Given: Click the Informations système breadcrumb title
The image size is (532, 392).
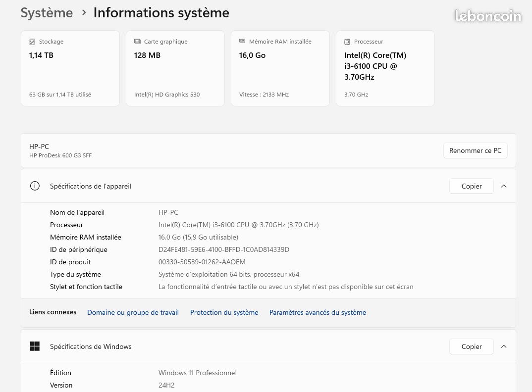Looking at the screenshot, I should pyautogui.click(x=161, y=13).
